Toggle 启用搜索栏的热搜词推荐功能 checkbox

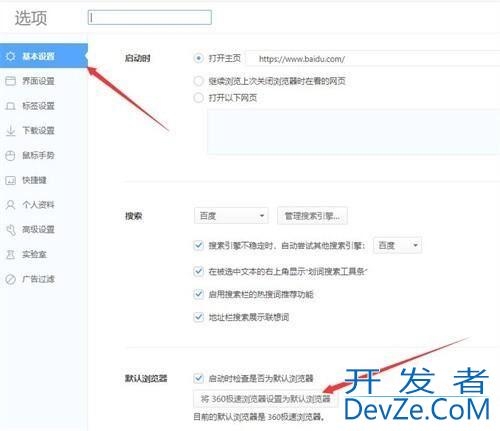click(x=198, y=294)
